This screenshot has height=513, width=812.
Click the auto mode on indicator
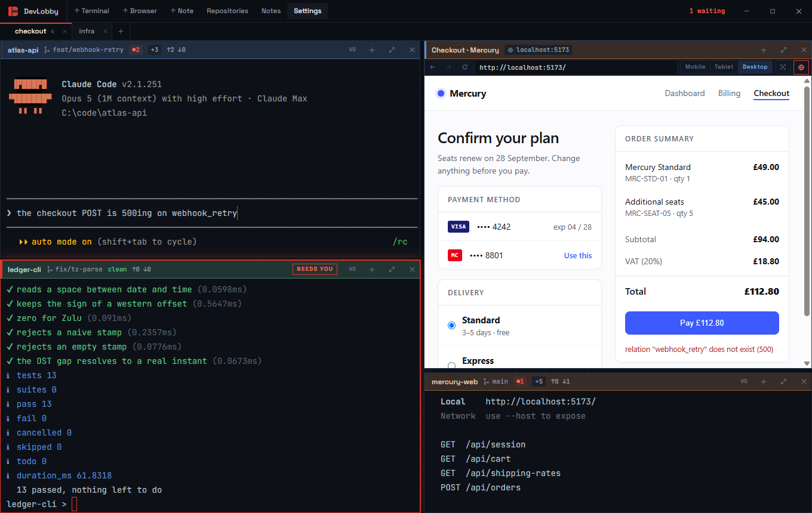56,242
